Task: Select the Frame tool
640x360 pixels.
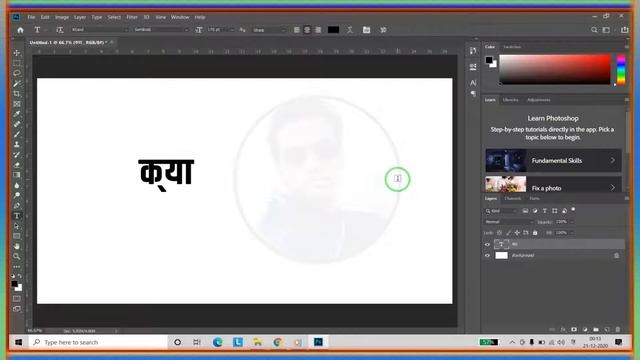Action: click(17, 104)
